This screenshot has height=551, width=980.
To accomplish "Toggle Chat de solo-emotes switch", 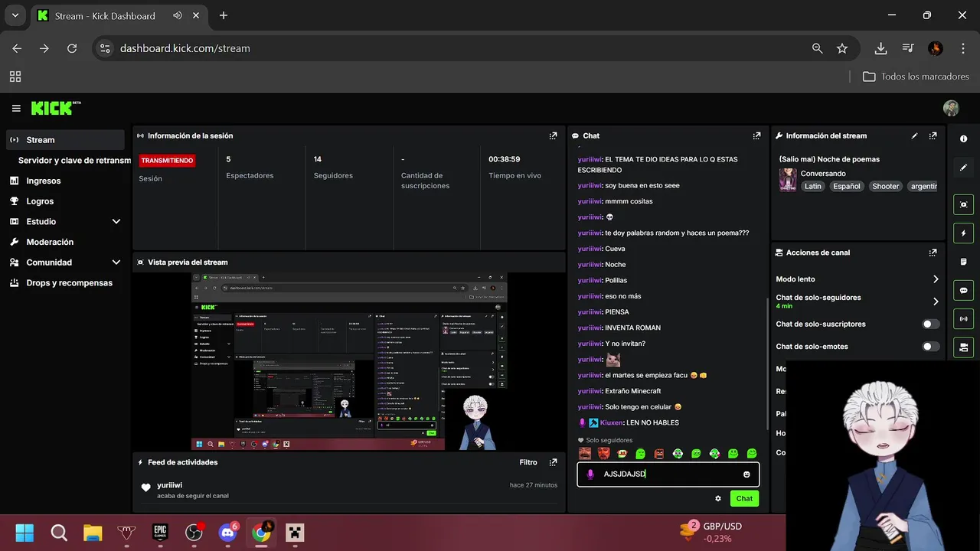I will coord(930,346).
